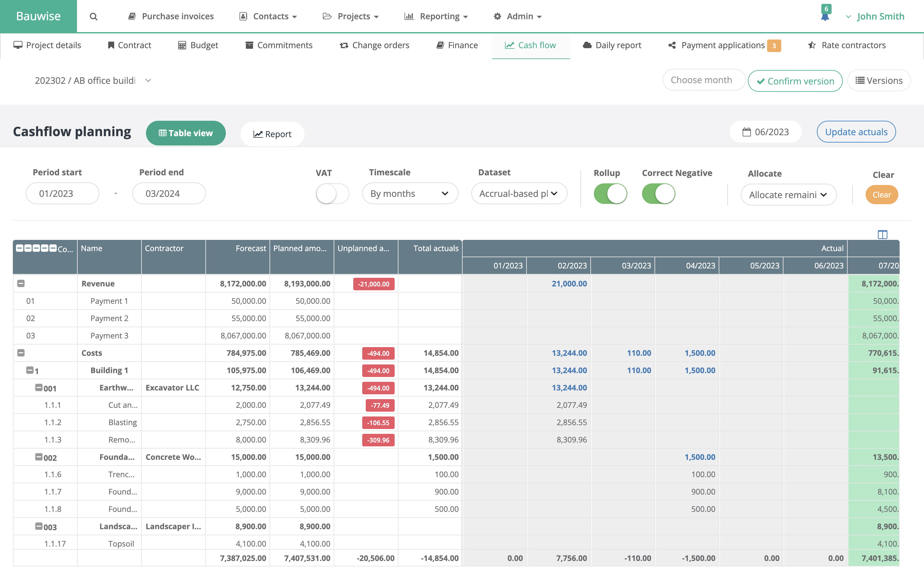
Task: Click the Bauwise logo
Action: click(x=38, y=16)
